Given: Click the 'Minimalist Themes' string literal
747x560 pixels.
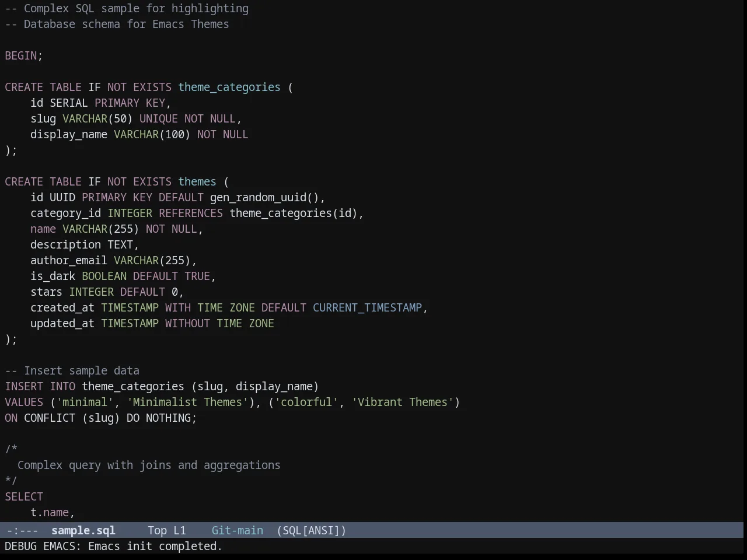Looking at the screenshot, I should 187,402.
